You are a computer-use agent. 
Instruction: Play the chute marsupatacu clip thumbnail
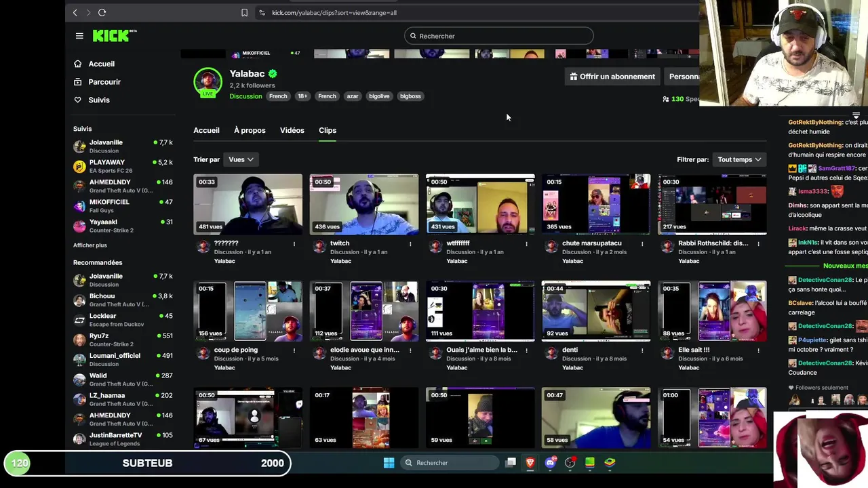coord(596,204)
